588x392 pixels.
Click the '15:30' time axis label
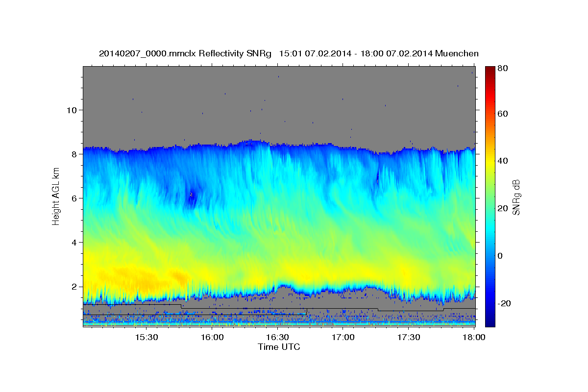point(146,338)
